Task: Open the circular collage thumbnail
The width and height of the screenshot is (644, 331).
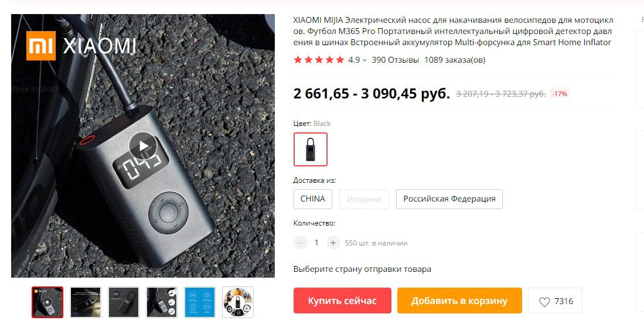Action: pyautogui.click(x=238, y=302)
